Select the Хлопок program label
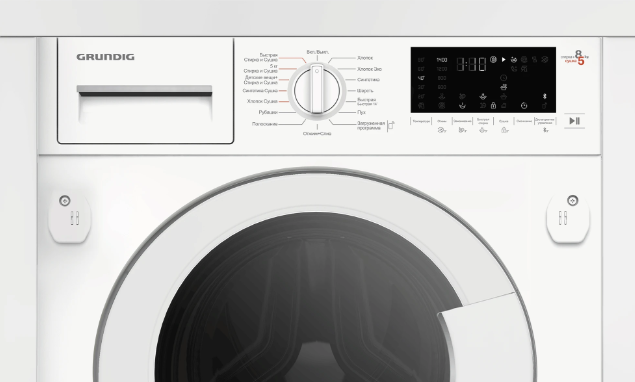 pos(365,58)
